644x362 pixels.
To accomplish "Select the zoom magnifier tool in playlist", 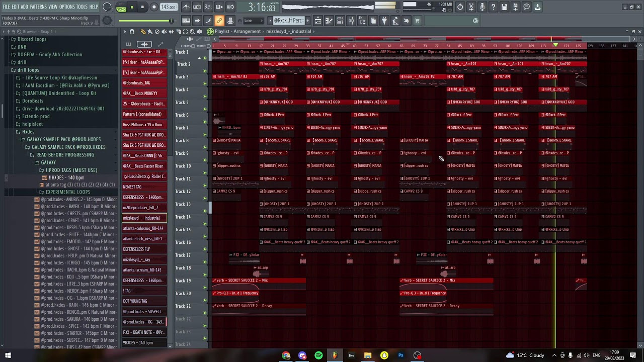I will coord(192,32).
